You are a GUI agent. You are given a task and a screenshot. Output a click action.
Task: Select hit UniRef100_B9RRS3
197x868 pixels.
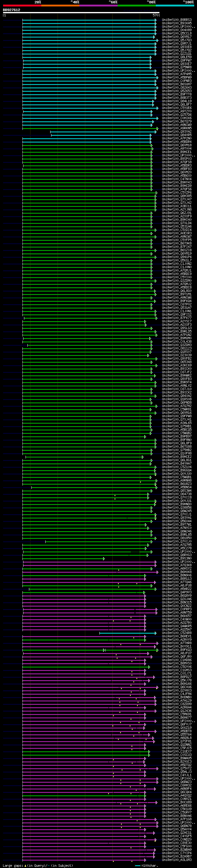point(177,20)
